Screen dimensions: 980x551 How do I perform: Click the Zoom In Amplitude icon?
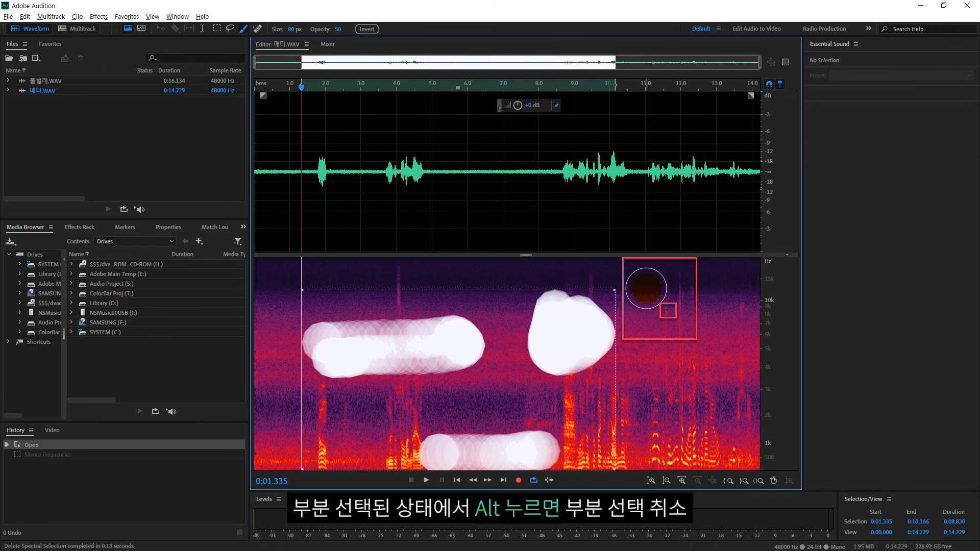coord(651,481)
